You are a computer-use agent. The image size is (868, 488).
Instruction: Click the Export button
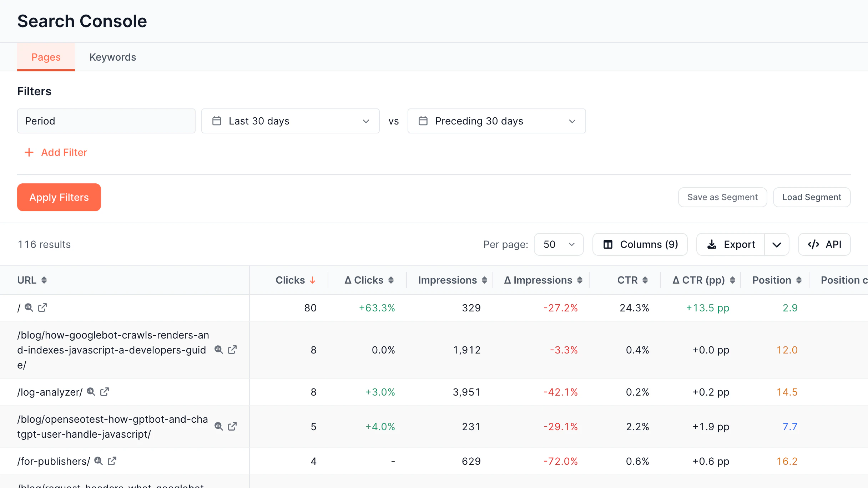click(x=731, y=244)
